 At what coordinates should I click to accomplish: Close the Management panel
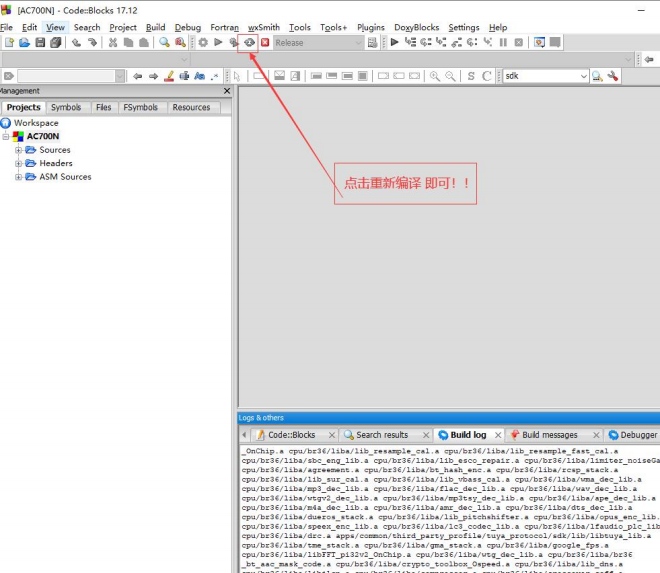pos(227,91)
